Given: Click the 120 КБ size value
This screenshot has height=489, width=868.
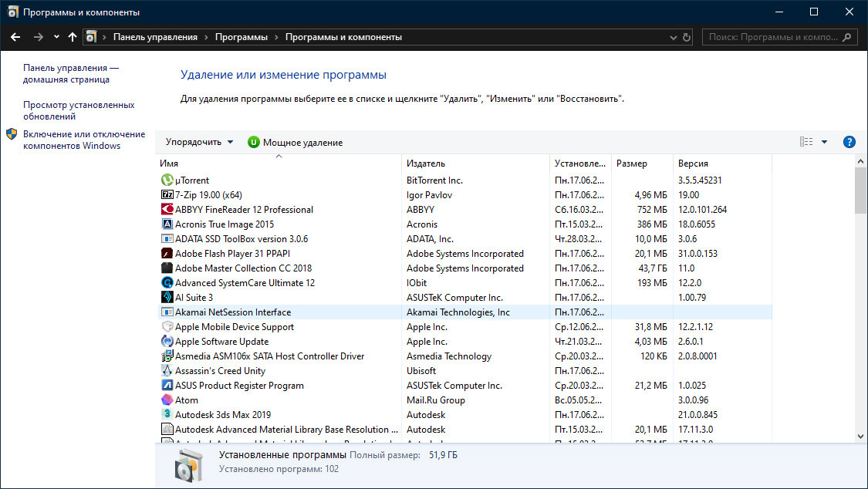Looking at the screenshot, I should pyautogui.click(x=654, y=356).
